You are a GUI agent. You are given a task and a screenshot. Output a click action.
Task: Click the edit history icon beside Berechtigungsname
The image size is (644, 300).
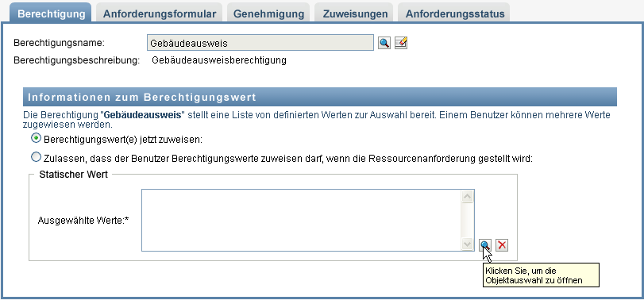(x=401, y=43)
